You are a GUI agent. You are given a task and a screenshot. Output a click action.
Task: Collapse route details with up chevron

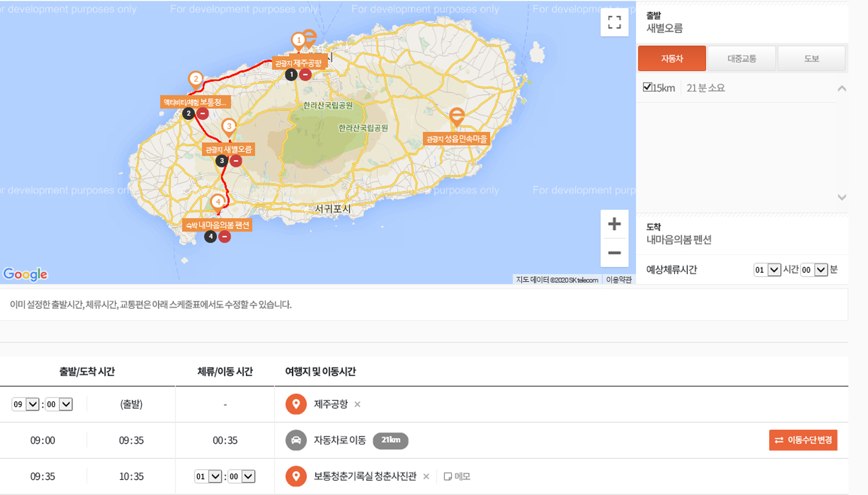pyautogui.click(x=841, y=88)
